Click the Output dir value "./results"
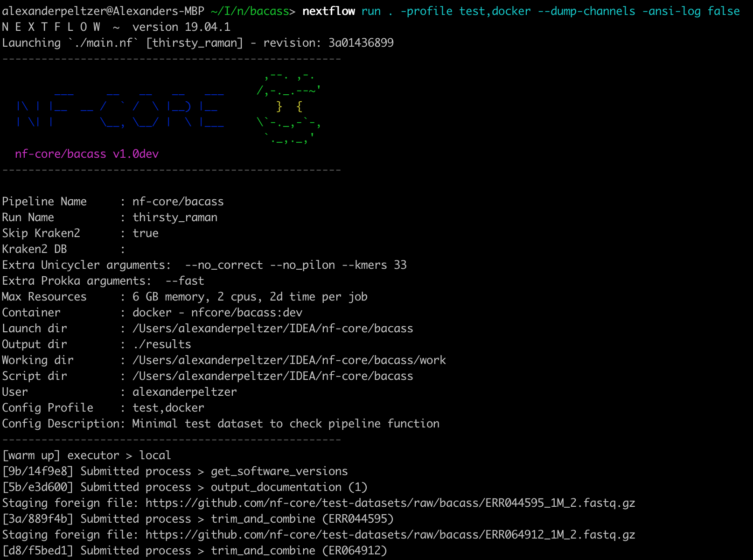Image resolution: width=753 pixels, height=560 pixels. click(x=162, y=344)
